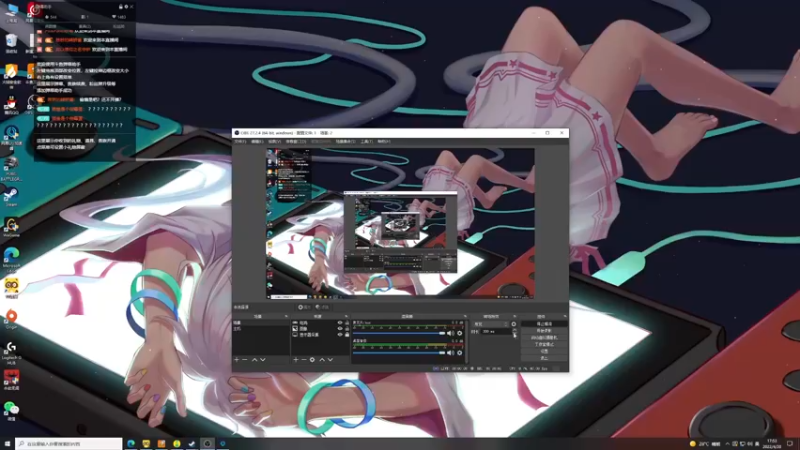Open Logitech G HUB desktop shortcut
The image size is (800, 450).
[11, 352]
